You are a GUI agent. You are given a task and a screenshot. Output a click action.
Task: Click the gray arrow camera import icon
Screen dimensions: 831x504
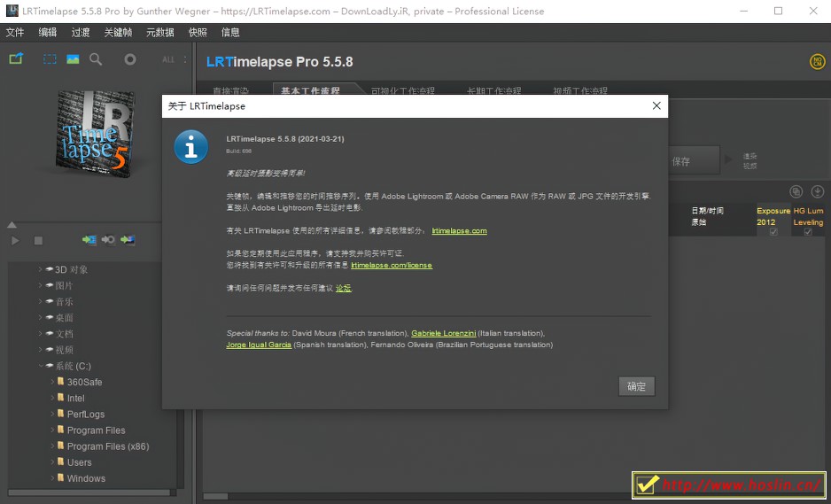(109, 240)
